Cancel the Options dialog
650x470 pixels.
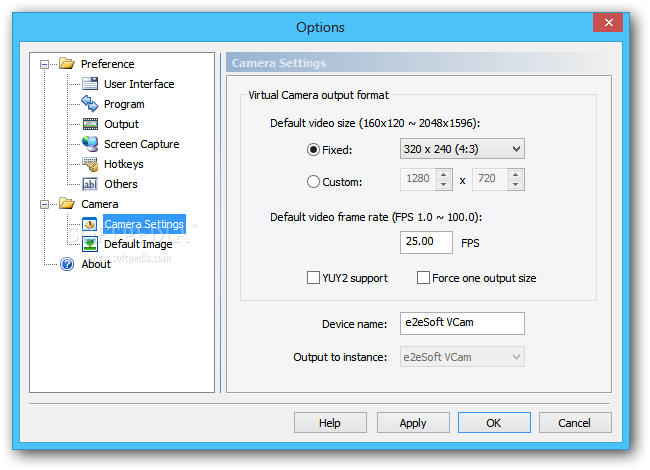coord(575,423)
